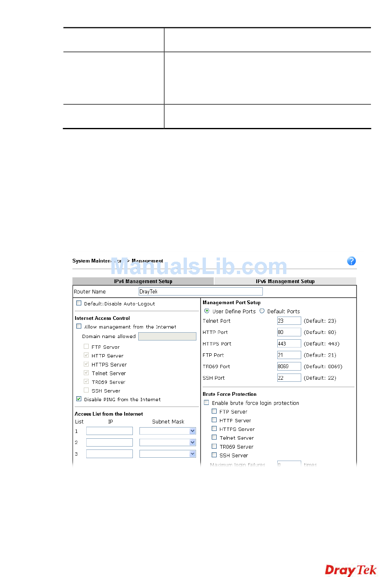
Task: Click the TR069 Port field
Action: [x=289, y=367]
